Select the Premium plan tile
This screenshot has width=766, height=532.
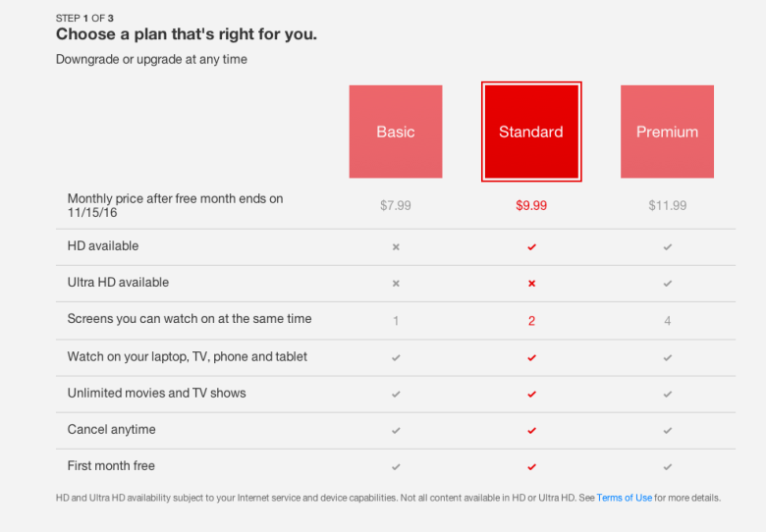tap(667, 132)
